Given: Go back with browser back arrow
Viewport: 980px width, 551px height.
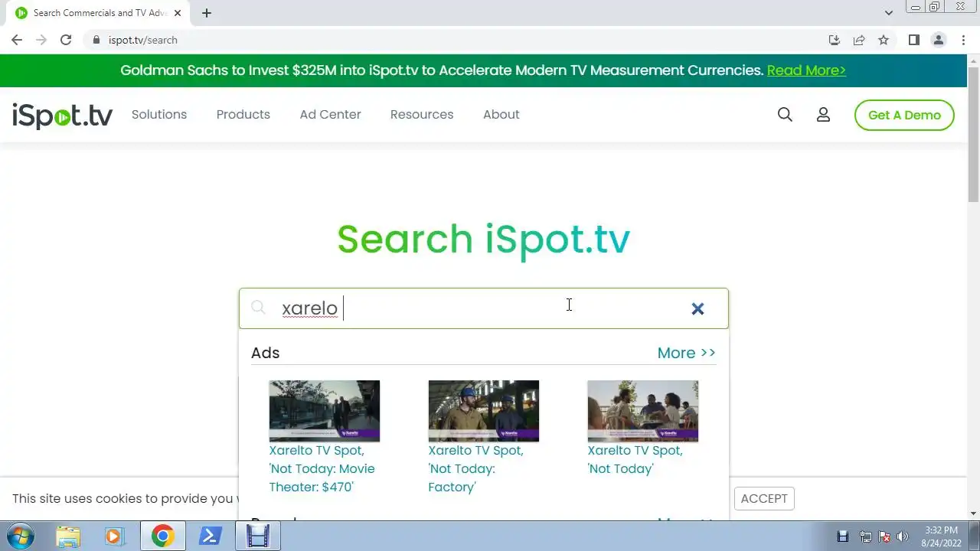Looking at the screenshot, I should coord(17,40).
